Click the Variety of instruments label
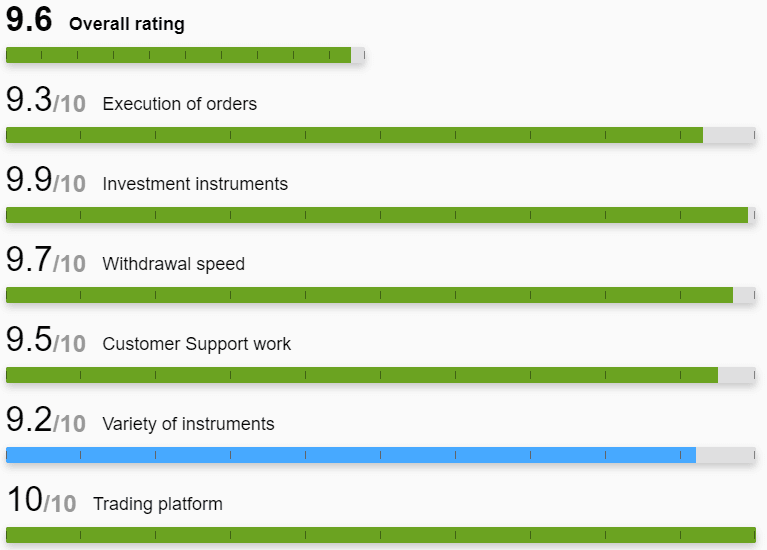The height and width of the screenshot is (550, 767). (x=188, y=424)
